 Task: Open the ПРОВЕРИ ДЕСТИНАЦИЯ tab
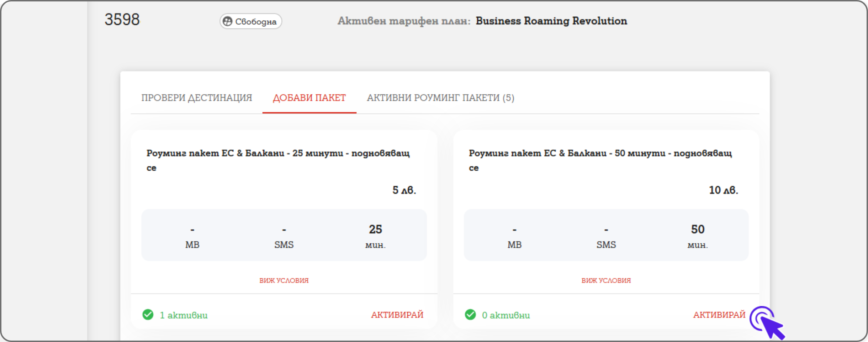click(197, 98)
